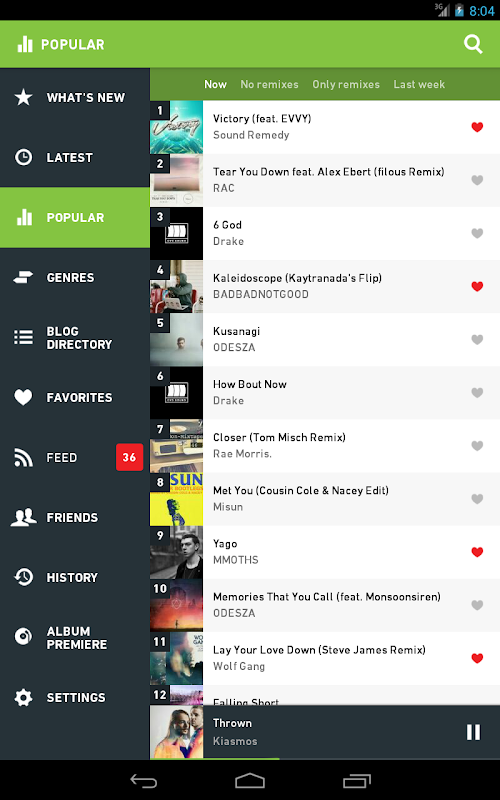This screenshot has height=800, width=500.
Task: Open Feed with 36 badge
Action: tap(75, 457)
